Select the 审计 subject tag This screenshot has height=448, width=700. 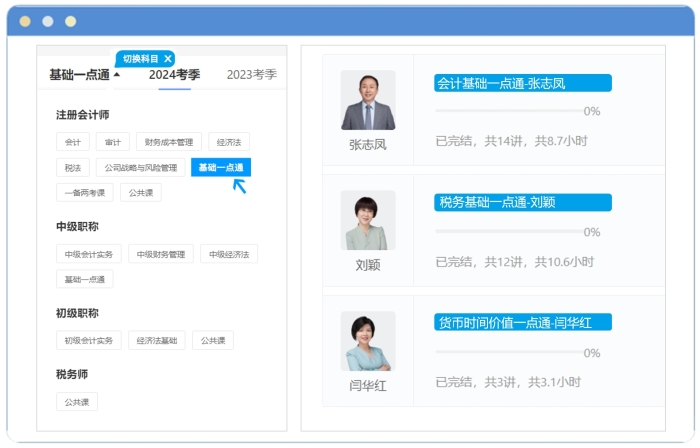click(112, 142)
